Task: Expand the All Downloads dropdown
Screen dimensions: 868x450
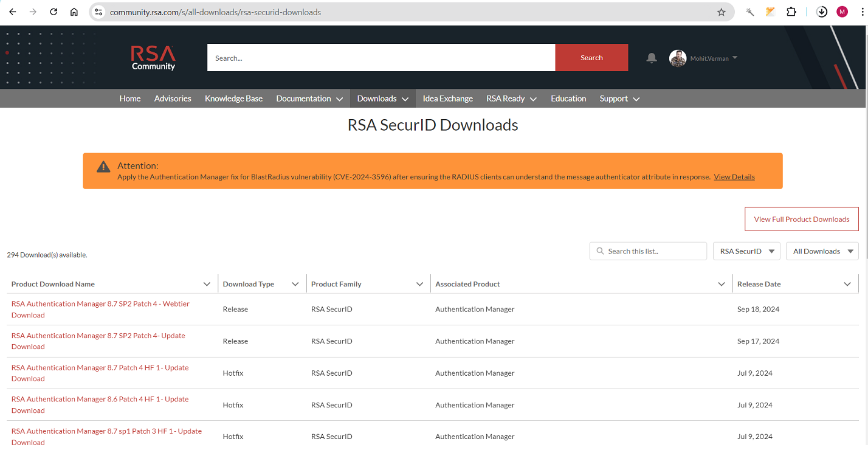Action: click(x=822, y=251)
